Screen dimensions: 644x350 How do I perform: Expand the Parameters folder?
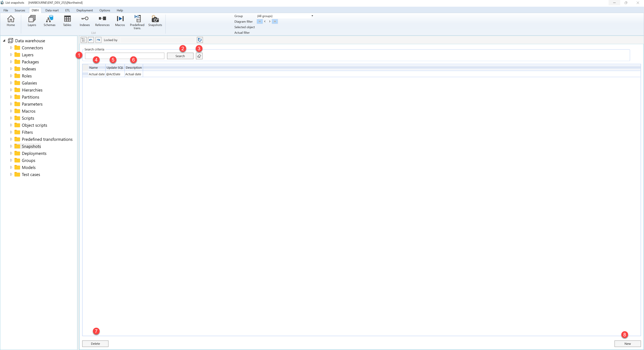(x=11, y=104)
